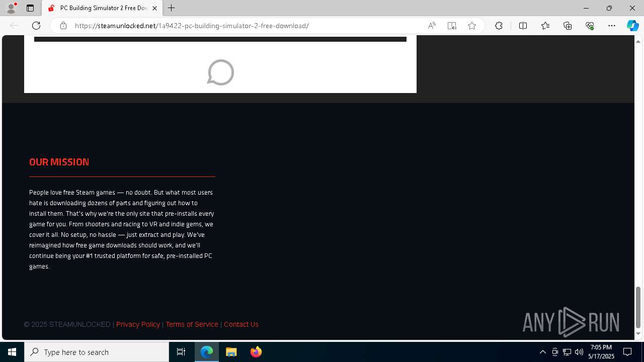Open Collections panel
Viewport: 644px width, 362px height.
[x=568, y=26]
